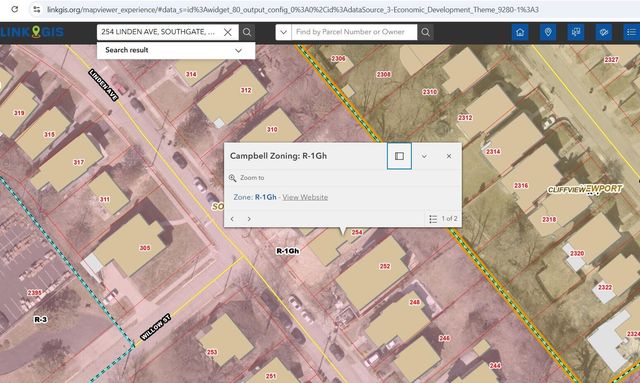Click address number 2395 near the parking lot
The height and width of the screenshot is (383, 640).
(x=34, y=293)
